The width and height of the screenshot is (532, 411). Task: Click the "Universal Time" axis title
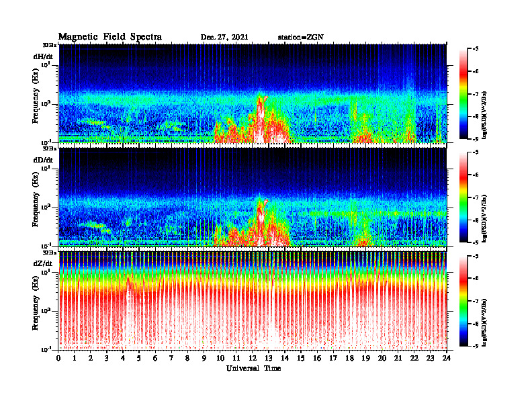[x=253, y=368]
